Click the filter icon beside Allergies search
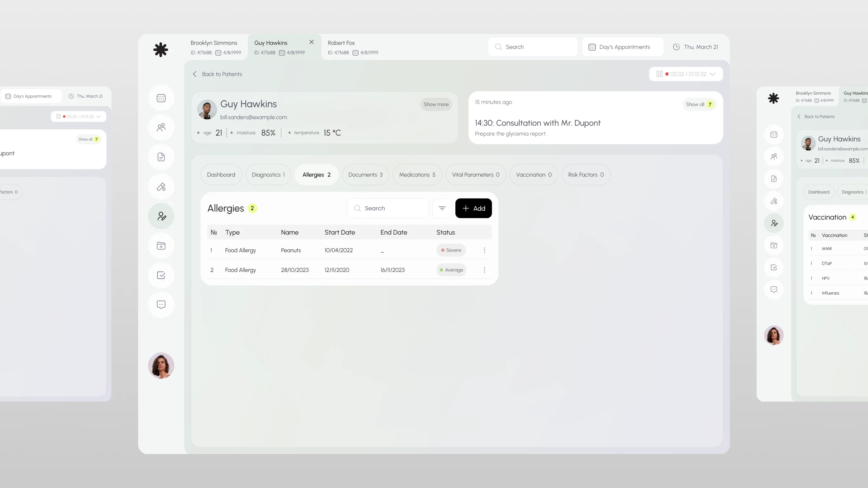Screen dimensions: 868x488 442,208
